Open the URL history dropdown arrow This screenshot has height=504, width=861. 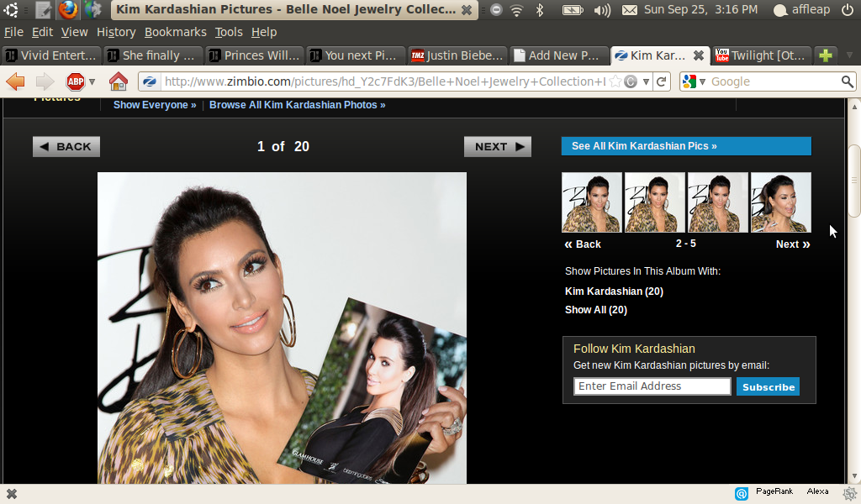[x=646, y=81]
